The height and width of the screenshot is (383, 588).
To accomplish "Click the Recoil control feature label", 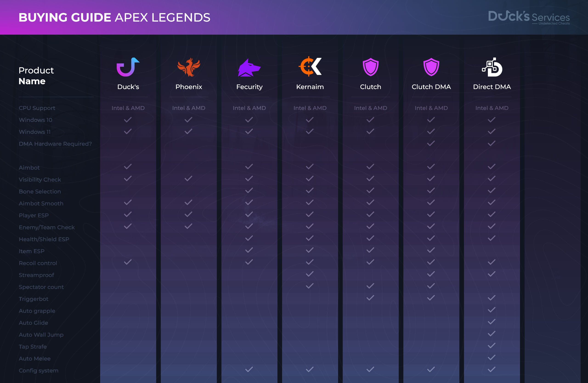I will tap(38, 263).
